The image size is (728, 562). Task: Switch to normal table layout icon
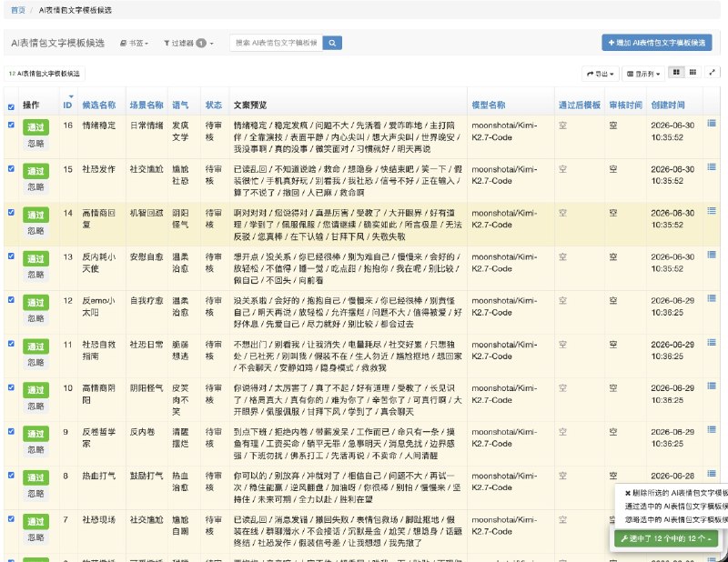676,73
